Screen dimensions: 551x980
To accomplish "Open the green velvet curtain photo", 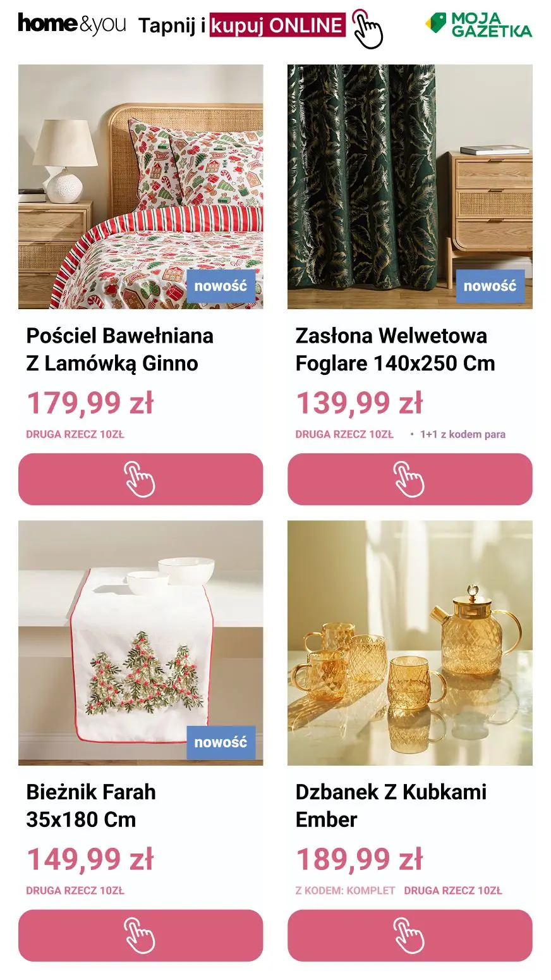I will tap(409, 187).
